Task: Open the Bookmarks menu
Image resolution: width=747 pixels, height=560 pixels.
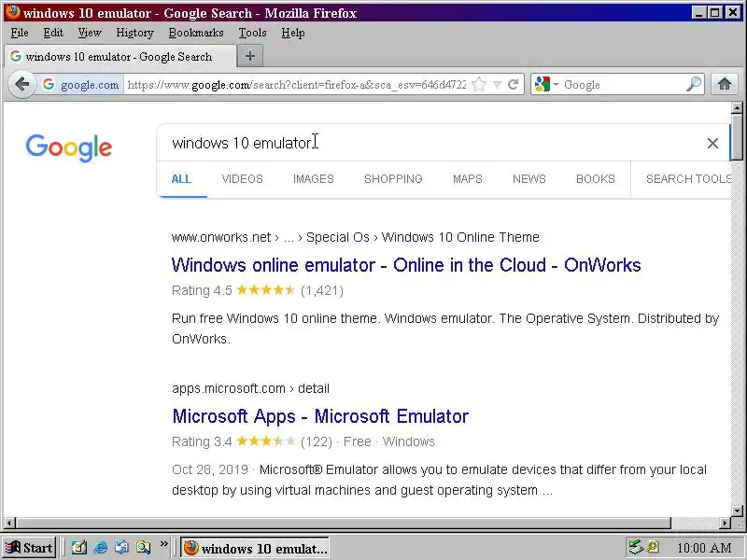Action: click(x=196, y=33)
